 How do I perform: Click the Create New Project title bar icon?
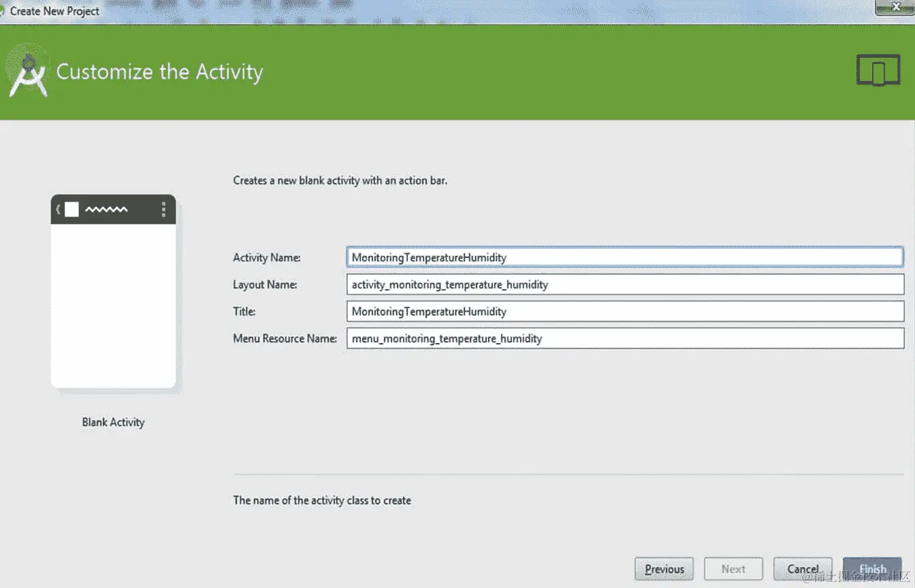click(3, 11)
